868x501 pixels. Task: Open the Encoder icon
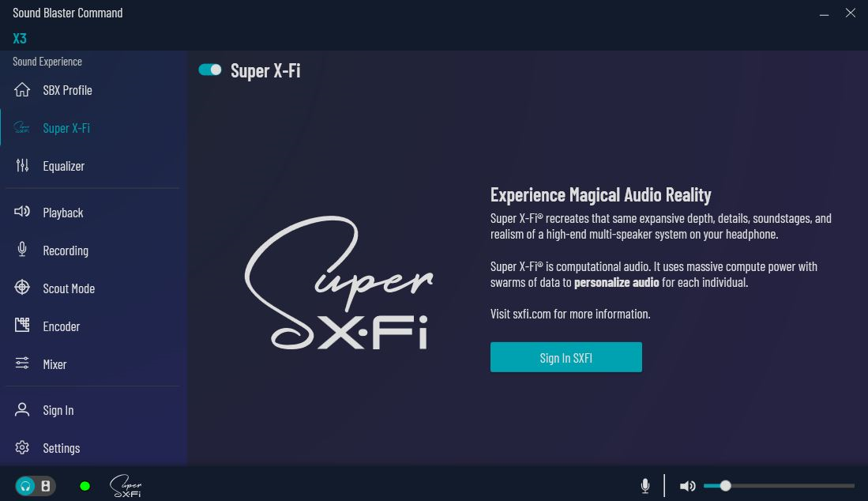(22, 325)
